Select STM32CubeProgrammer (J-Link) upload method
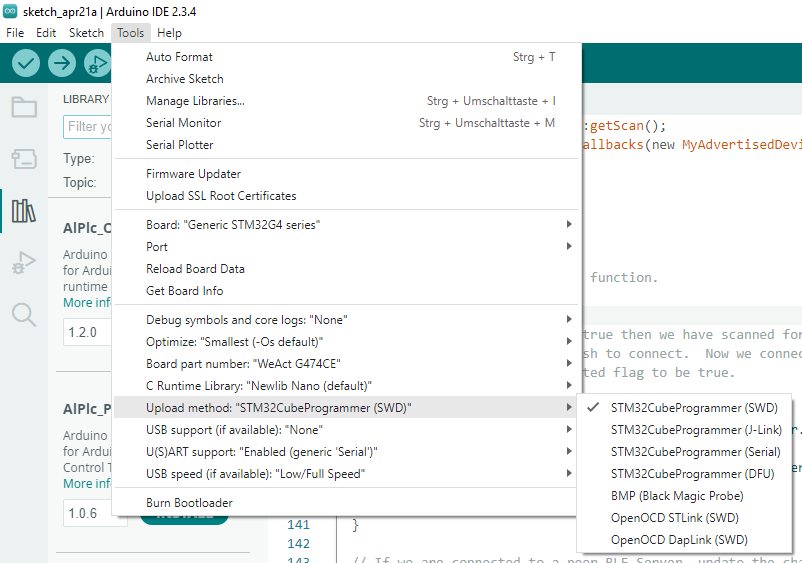 tap(684, 430)
